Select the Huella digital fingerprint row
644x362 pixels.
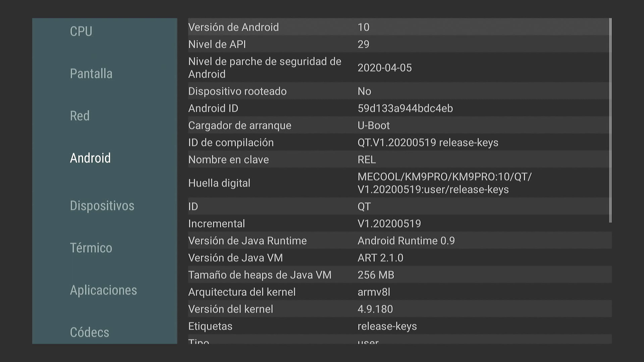pyautogui.click(x=398, y=183)
